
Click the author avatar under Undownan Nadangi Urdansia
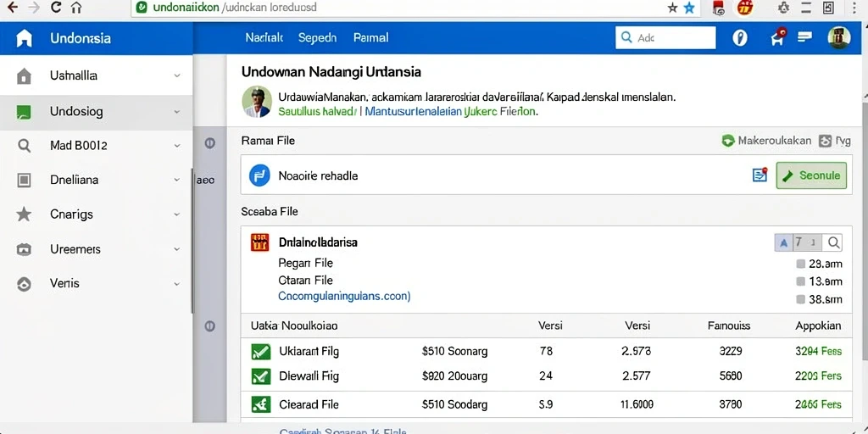pos(257,102)
